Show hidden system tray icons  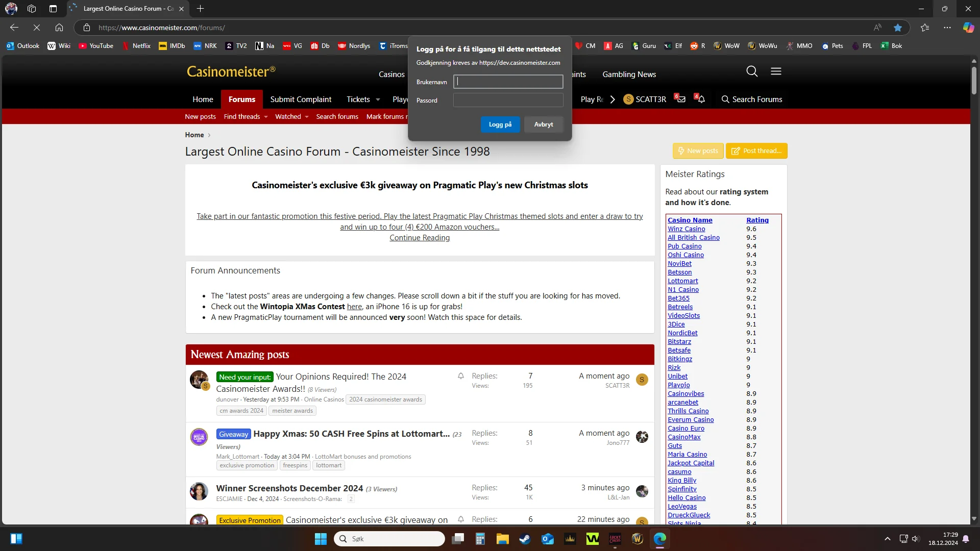[x=888, y=539]
